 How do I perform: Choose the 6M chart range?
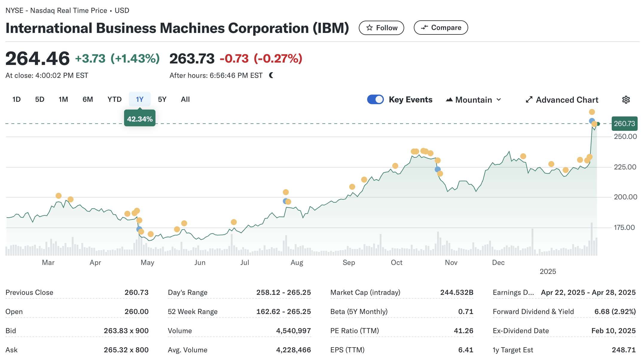(x=88, y=99)
